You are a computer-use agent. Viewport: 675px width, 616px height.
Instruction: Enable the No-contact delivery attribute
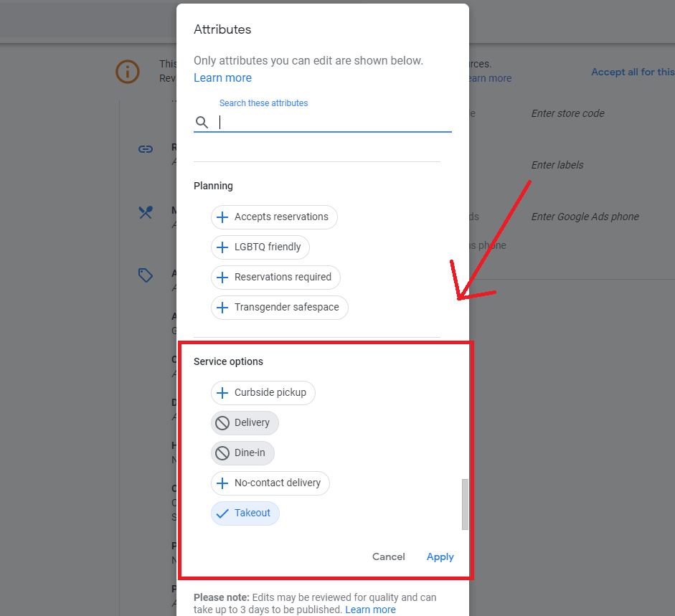point(270,483)
